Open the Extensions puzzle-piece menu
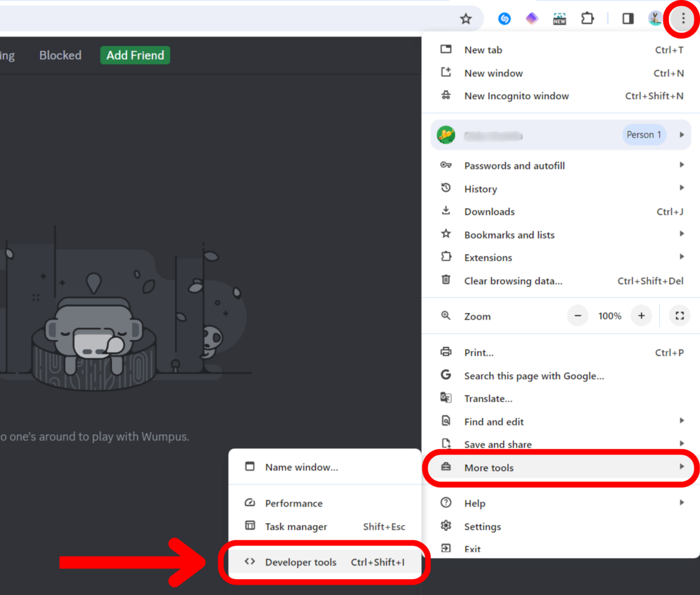This screenshot has height=595, width=700. pyautogui.click(x=588, y=19)
